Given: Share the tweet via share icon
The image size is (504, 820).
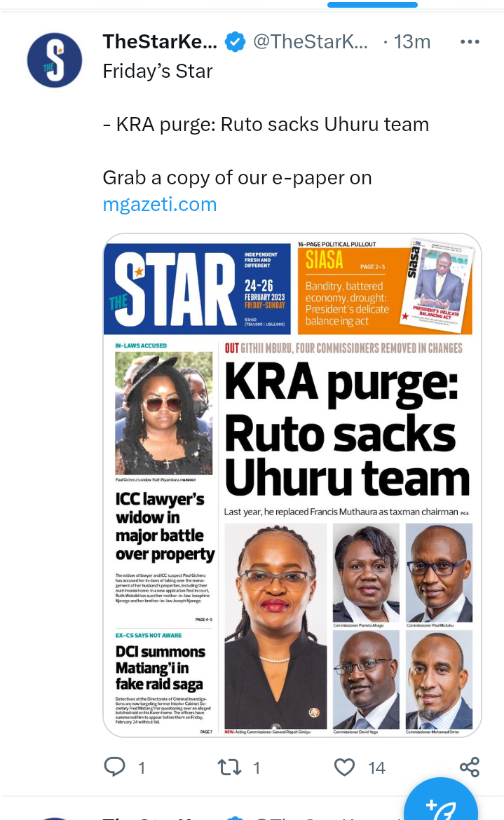Looking at the screenshot, I should point(470,767).
